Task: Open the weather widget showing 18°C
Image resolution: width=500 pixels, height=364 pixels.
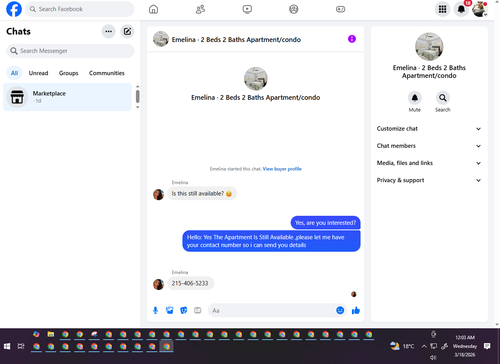Action: coord(402,346)
